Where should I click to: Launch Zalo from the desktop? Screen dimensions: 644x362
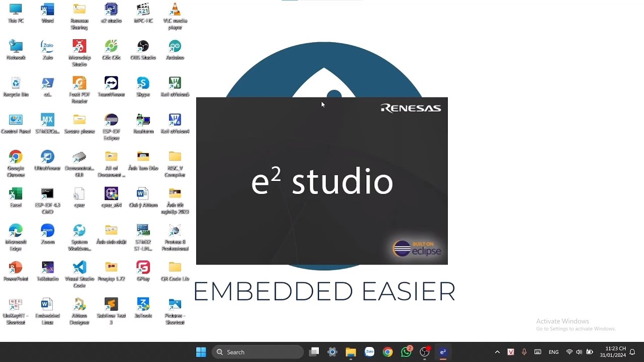[x=47, y=50]
